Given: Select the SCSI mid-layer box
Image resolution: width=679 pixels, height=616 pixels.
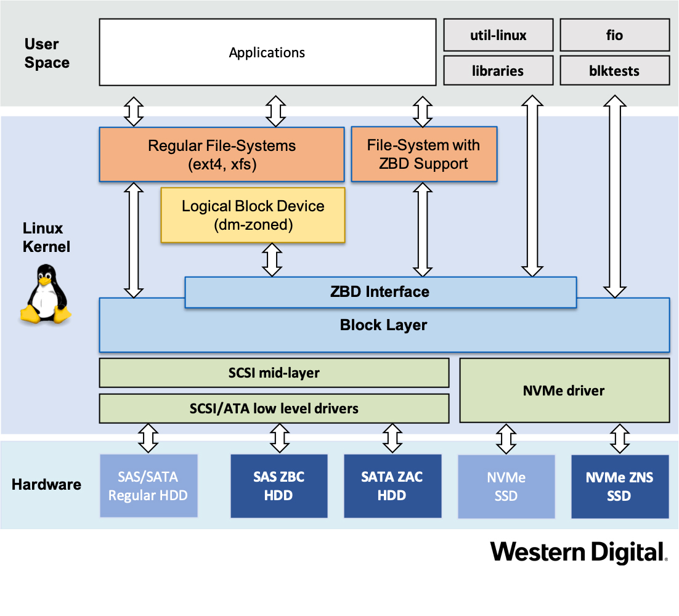Looking at the screenshot, I should 274,373.
